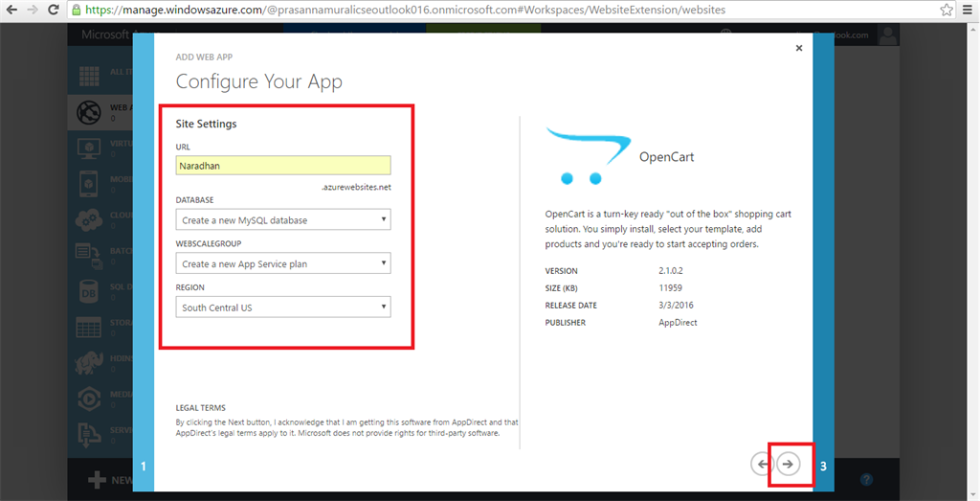Click the Site Settings heading

(207, 124)
